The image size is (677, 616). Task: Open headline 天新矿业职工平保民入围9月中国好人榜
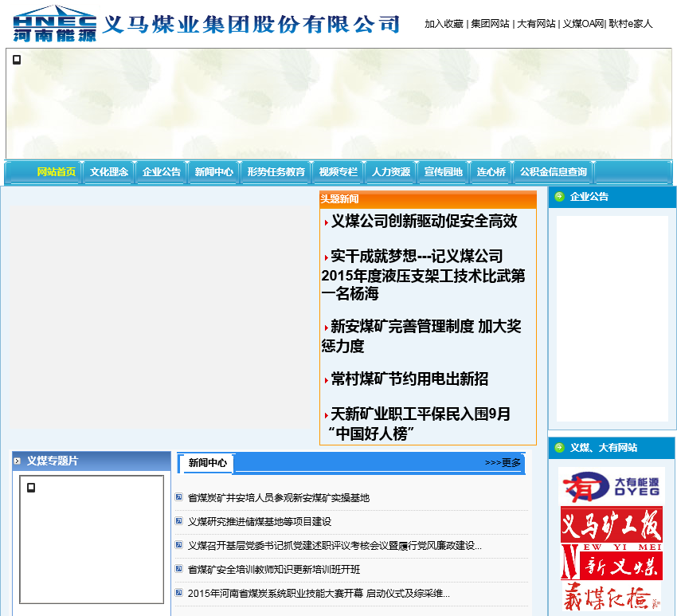[417, 423]
